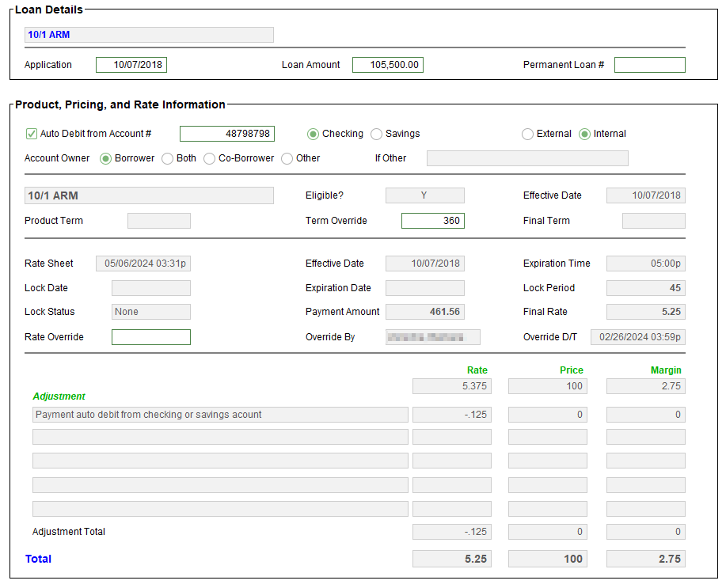Click the Lock Date field

[x=150, y=288]
